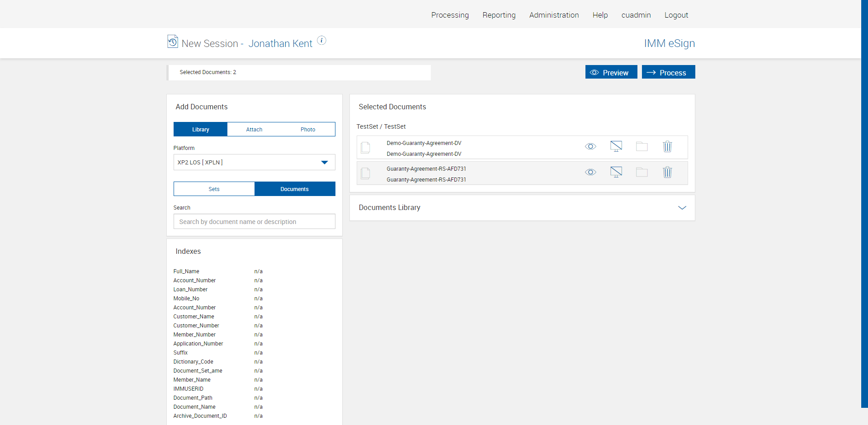The image size is (868, 425).
Task: Click folder icon for Guaranty-Agreement-RS-AFD731
Action: (x=642, y=173)
